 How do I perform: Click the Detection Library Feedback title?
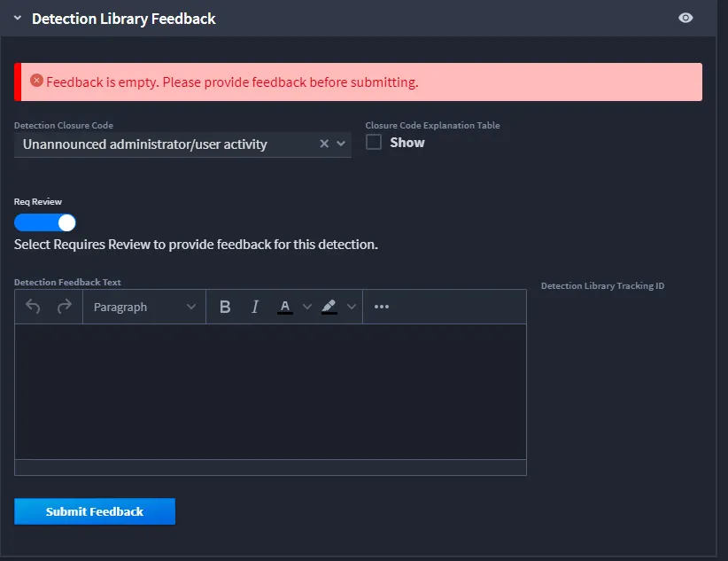(x=124, y=19)
